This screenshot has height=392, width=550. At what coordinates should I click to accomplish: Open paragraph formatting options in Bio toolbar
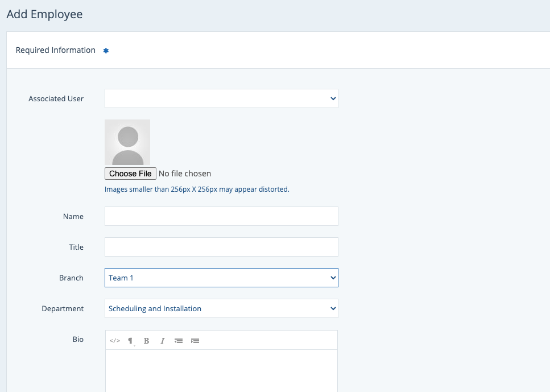[x=130, y=341]
